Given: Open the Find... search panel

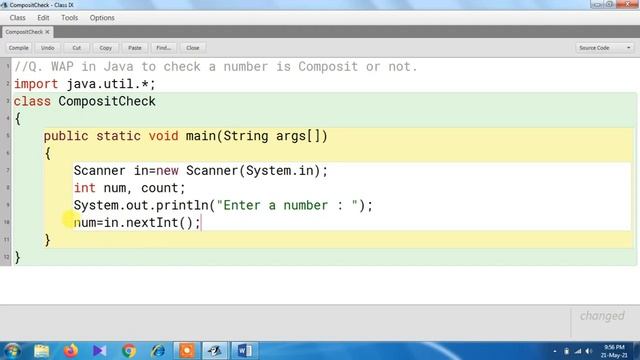Looking at the screenshot, I should (163, 48).
